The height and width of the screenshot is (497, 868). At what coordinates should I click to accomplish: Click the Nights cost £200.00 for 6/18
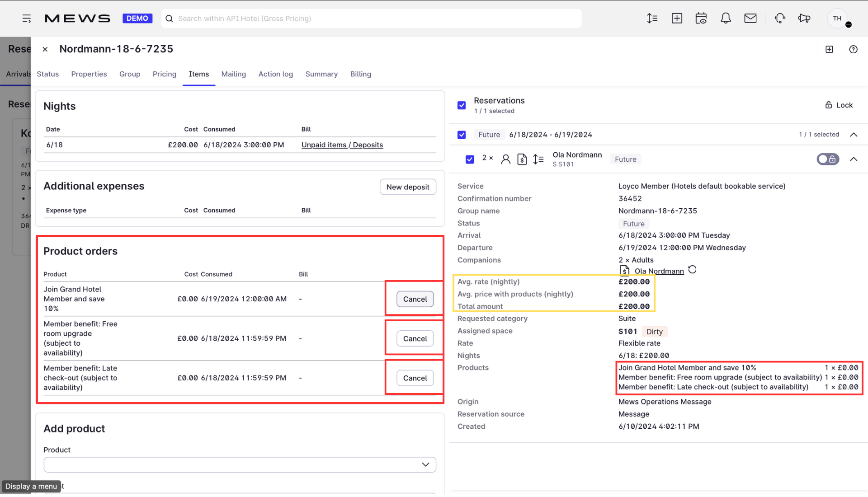click(183, 145)
